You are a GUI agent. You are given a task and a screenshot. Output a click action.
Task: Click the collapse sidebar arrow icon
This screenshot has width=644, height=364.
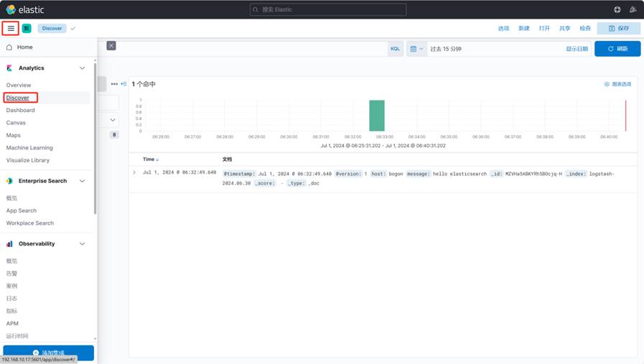[x=123, y=84]
